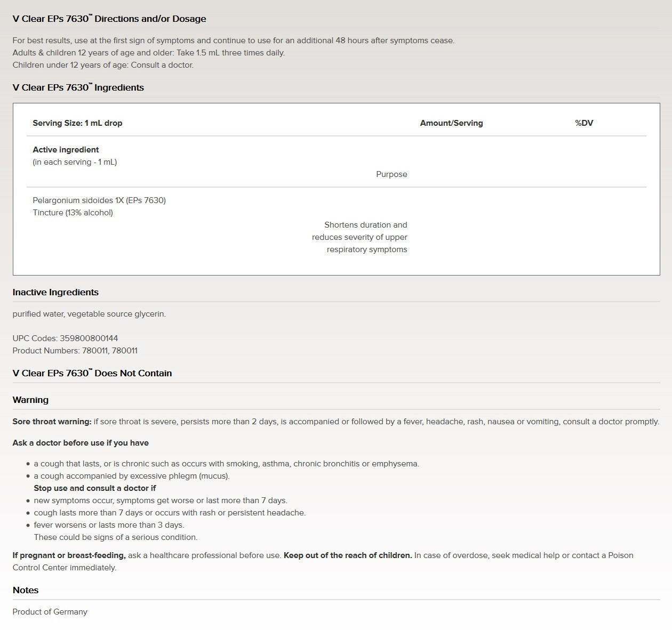The width and height of the screenshot is (672, 630).
Task: Click the Does Not Contain heading
Action: click(92, 373)
